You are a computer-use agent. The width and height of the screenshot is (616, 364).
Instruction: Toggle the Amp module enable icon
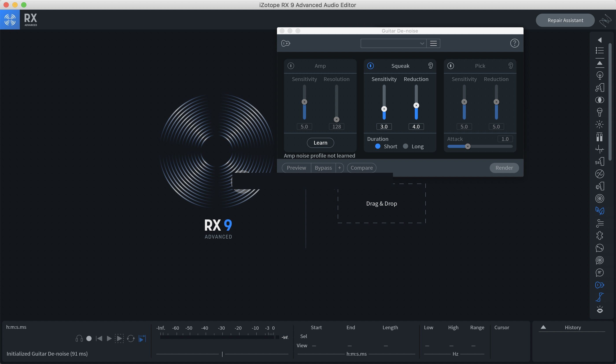291,66
